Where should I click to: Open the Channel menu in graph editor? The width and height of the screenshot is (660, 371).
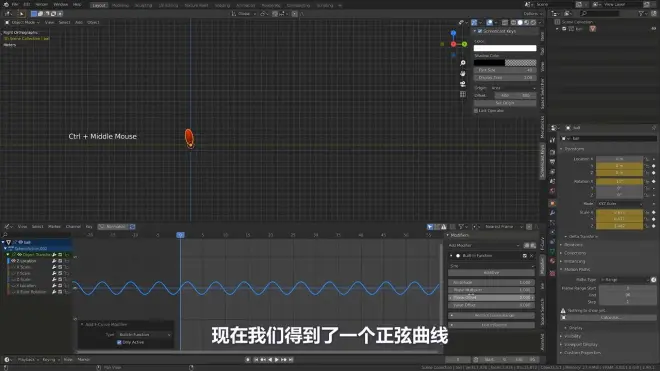(x=73, y=227)
